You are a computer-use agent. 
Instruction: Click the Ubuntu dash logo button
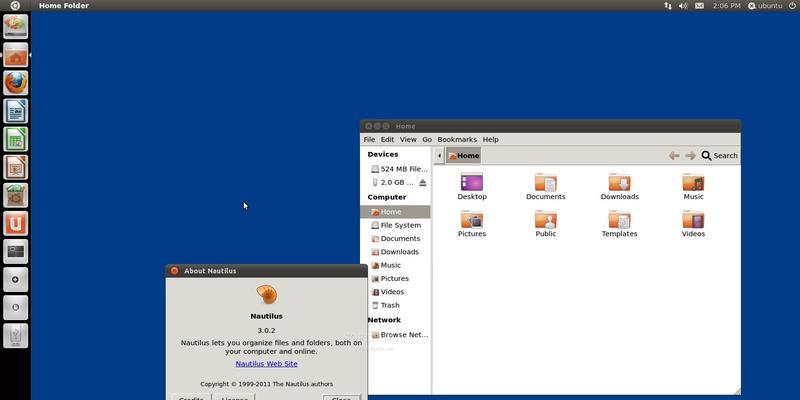[15, 6]
